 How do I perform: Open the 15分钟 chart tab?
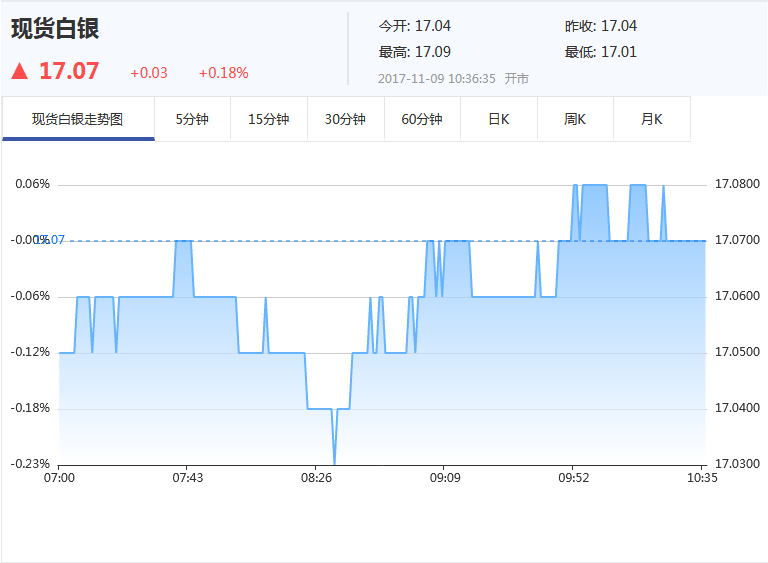[x=268, y=119]
